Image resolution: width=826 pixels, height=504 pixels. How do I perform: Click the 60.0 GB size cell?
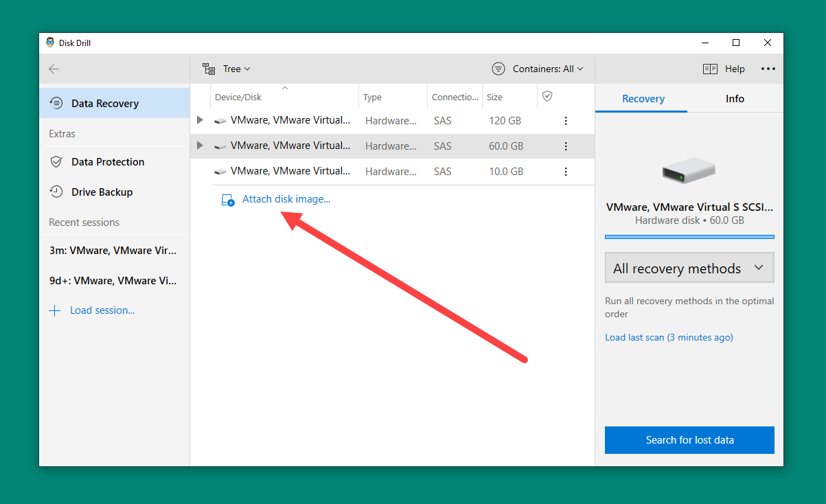pos(506,146)
